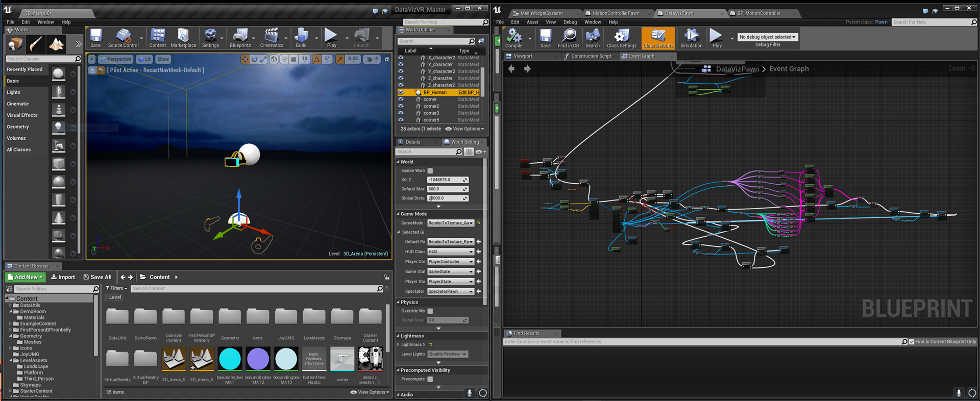Click Save All in Content Browser

coord(97,277)
